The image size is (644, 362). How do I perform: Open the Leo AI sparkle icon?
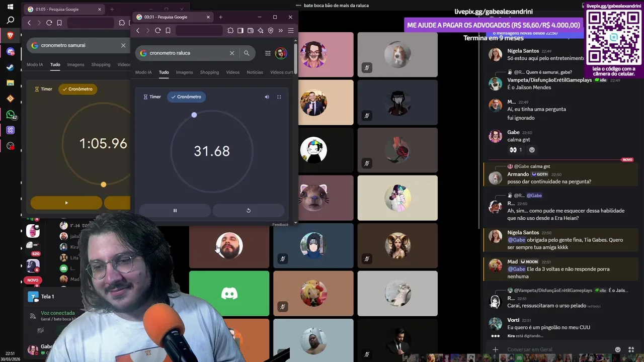(x=260, y=31)
